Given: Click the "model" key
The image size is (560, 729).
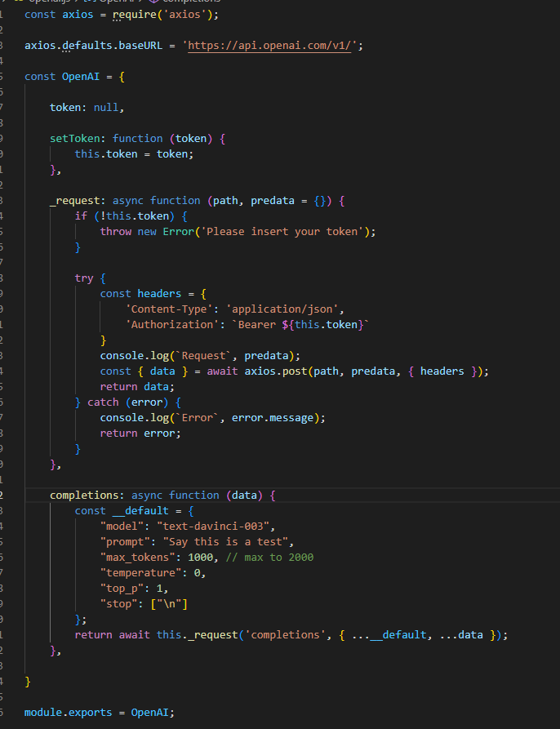Looking at the screenshot, I should (x=122, y=526).
